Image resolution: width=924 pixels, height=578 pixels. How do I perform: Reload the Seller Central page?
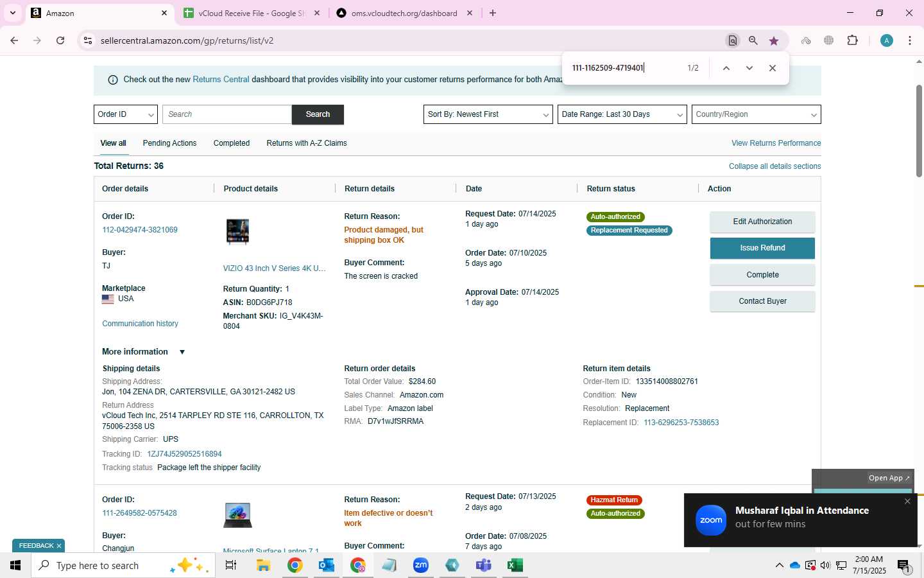pyautogui.click(x=60, y=40)
